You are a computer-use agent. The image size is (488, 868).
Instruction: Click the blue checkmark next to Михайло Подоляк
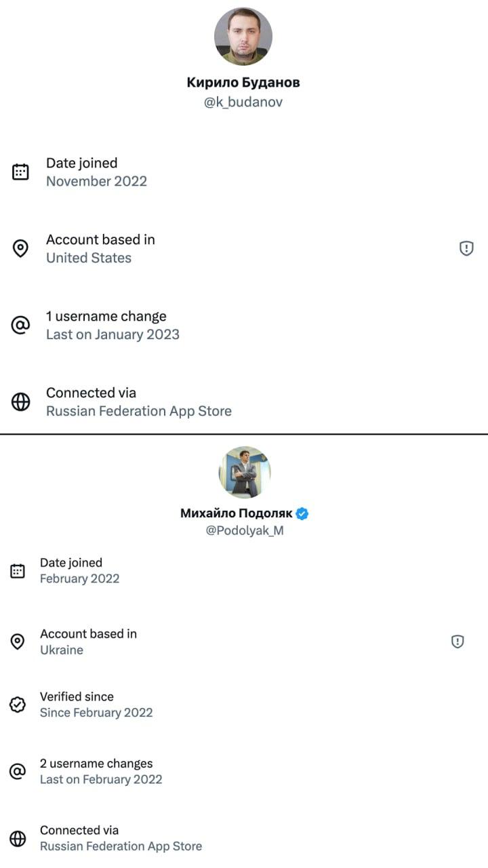303,513
